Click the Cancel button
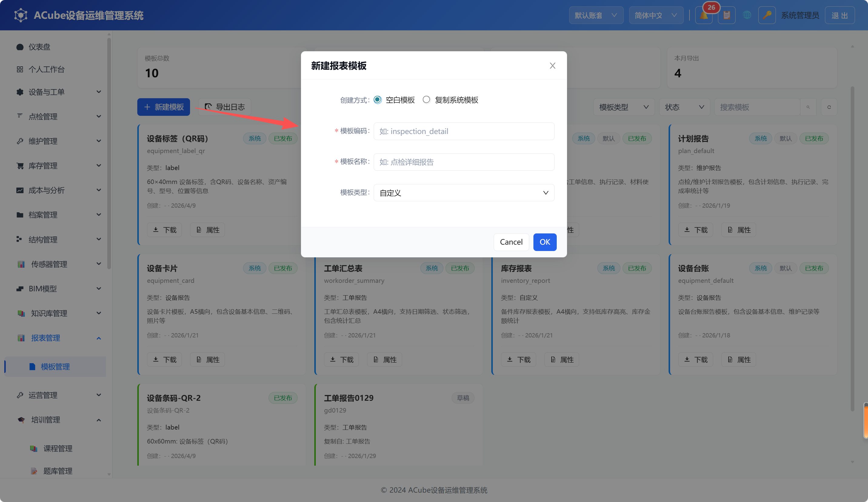The image size is (868, 502). [x=511, y=242]
